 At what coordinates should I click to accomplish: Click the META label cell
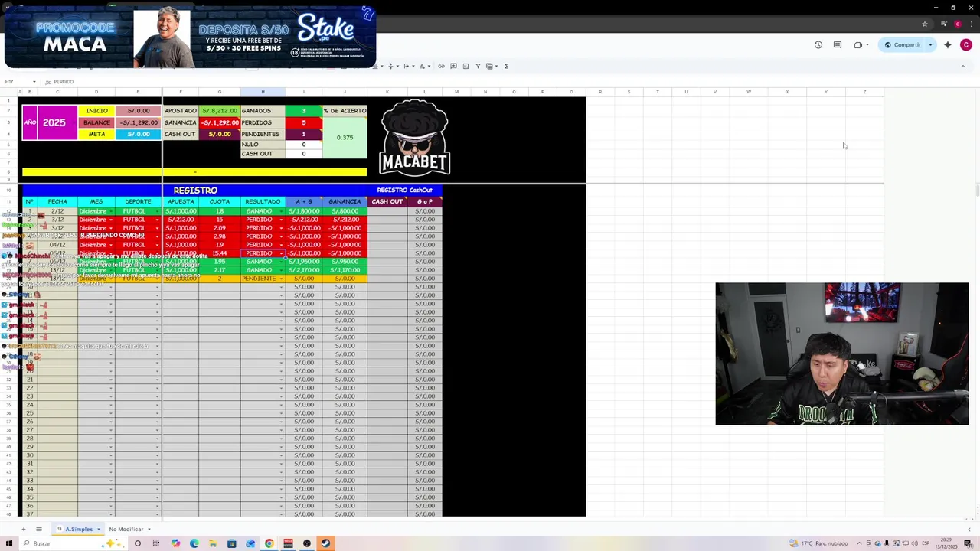96,134
